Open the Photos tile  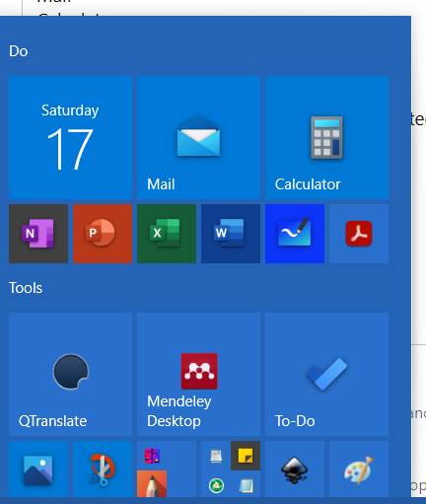[x=38, y=469]
